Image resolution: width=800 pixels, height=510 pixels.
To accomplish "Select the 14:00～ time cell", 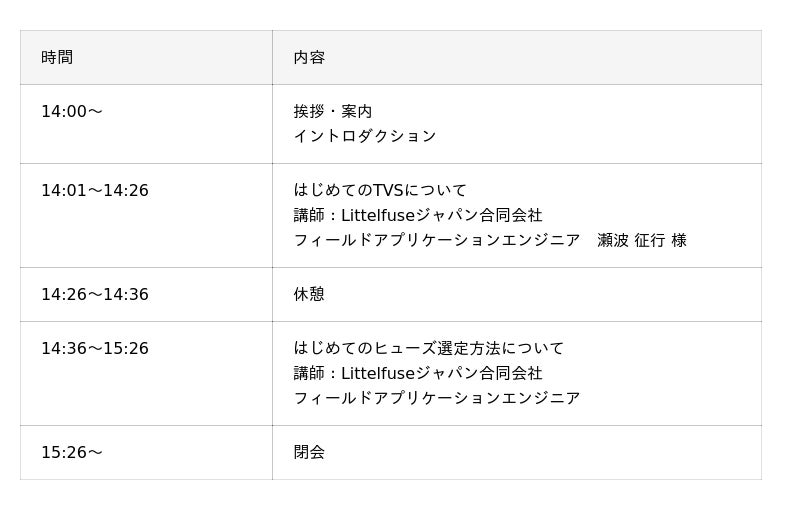I will pyautogui.click(x=72, y=112).
